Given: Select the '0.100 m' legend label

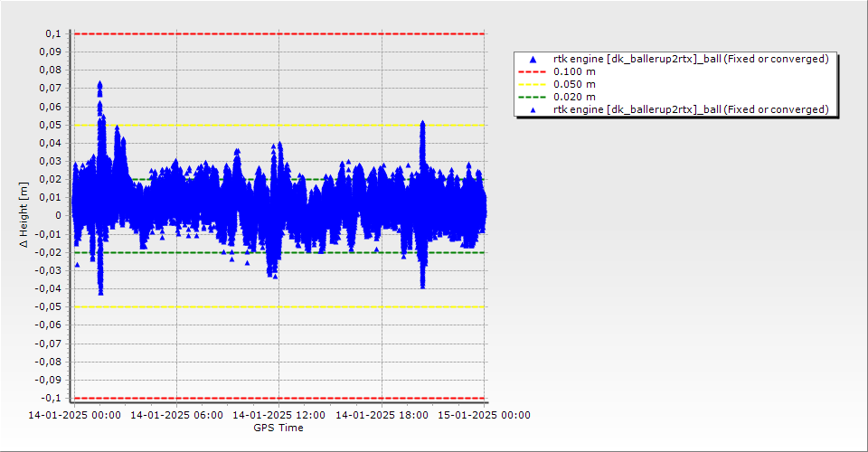Looking at the screenshot, I should [x=575, y=72].
